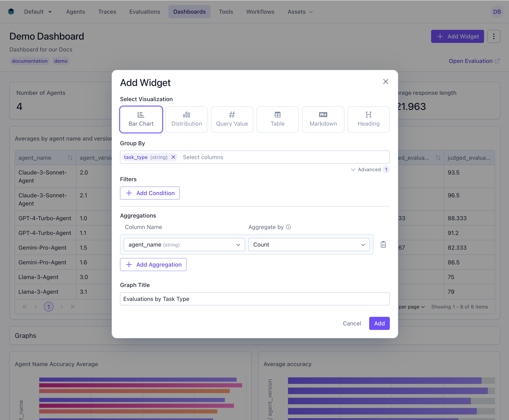Close the Add Widget dialog

385,82
